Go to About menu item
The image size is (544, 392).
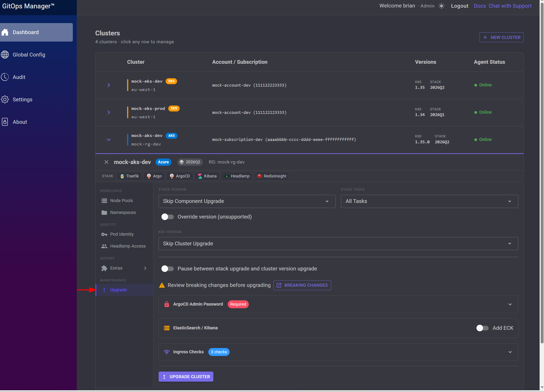pos(36,122)
